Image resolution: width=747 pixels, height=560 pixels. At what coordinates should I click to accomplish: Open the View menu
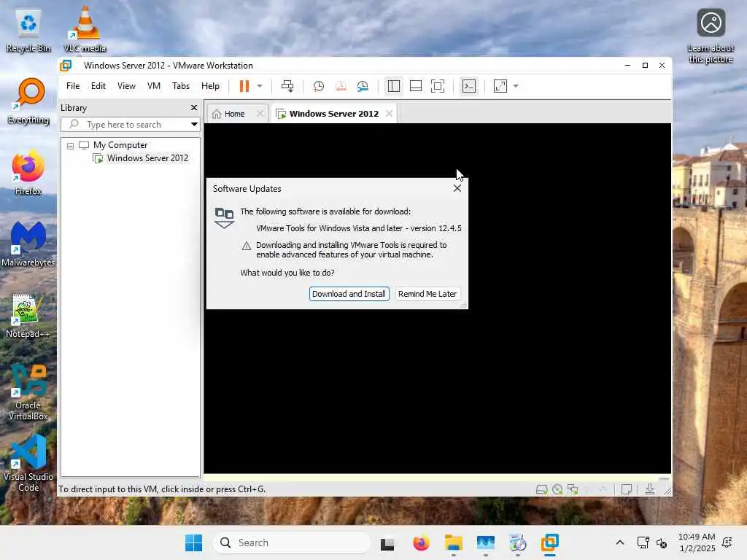126,86
